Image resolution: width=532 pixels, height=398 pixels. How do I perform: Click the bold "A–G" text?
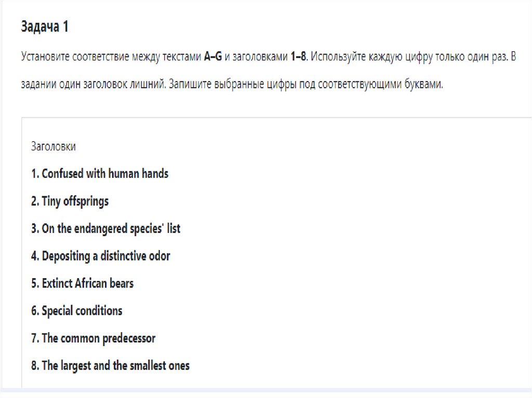(x=213, y=57)
